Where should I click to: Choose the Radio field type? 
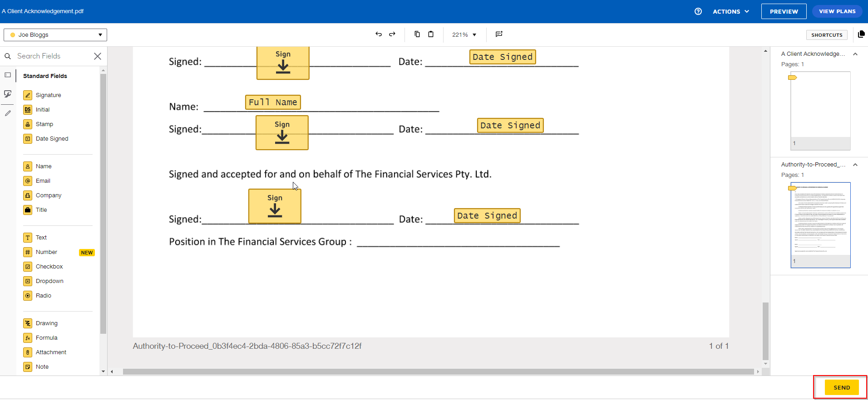tap(43, 296)
